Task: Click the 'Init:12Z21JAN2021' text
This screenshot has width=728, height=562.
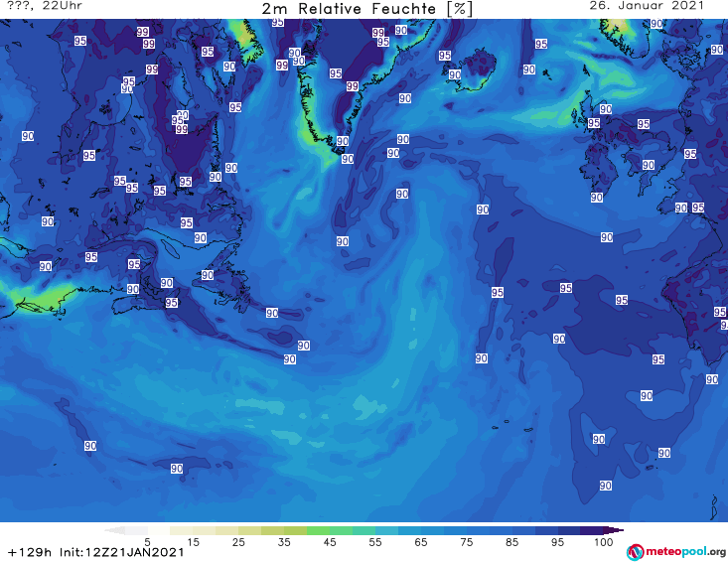Action: click(122, 552)
